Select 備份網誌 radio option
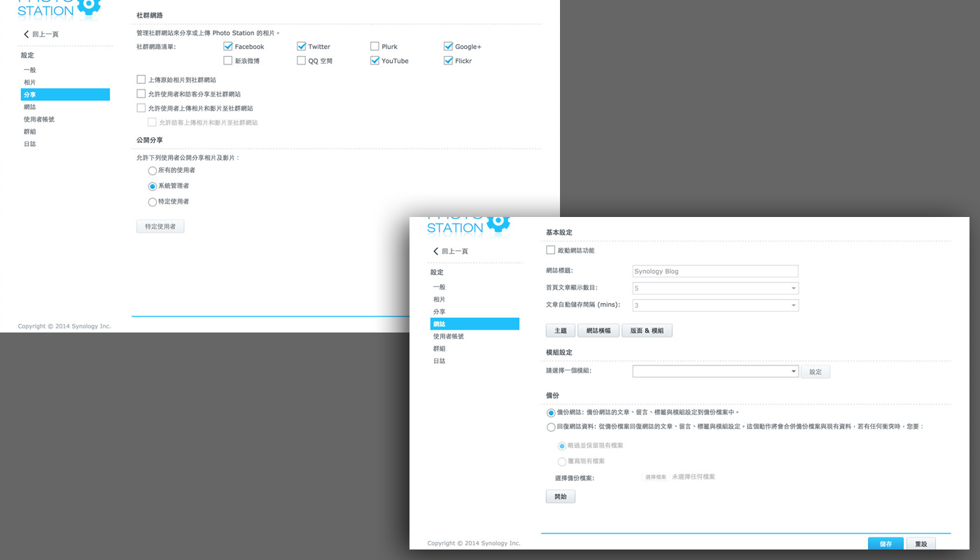Image resolution: width=980 pixels, height=560 pixels. coord(551,413)
